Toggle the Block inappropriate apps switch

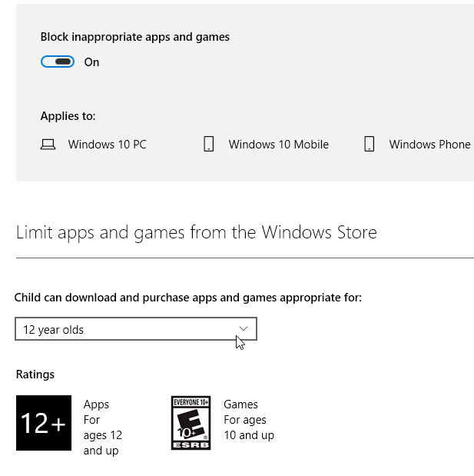[x=58, y=62]
